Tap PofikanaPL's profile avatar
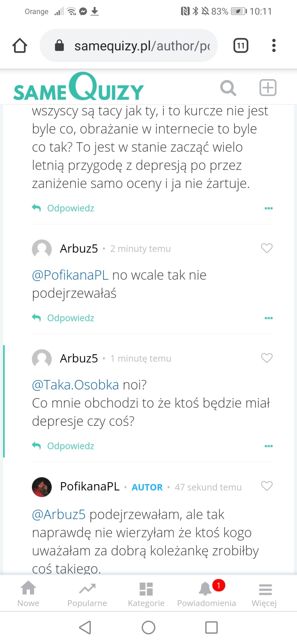Image resolution: width=297 pixels, height=644 pixels. coord(42,487)
